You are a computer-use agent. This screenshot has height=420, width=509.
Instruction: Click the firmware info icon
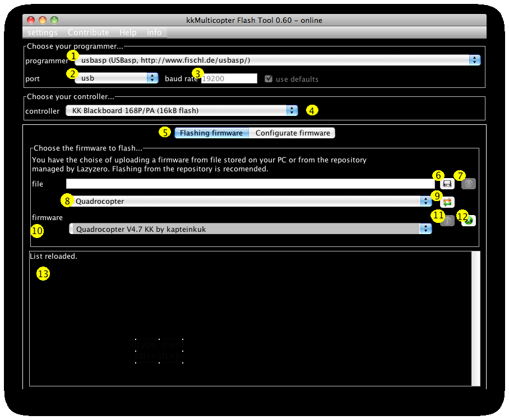447,221
